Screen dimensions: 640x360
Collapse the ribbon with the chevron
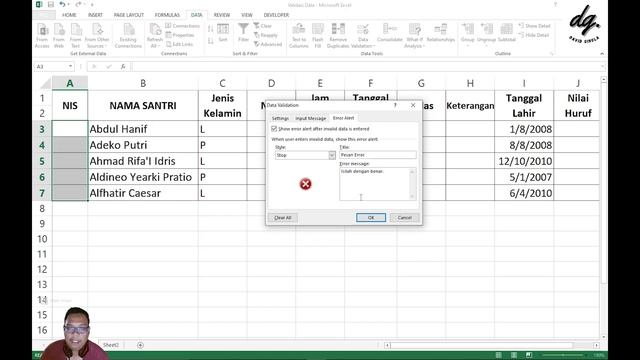tap(602, 53)
